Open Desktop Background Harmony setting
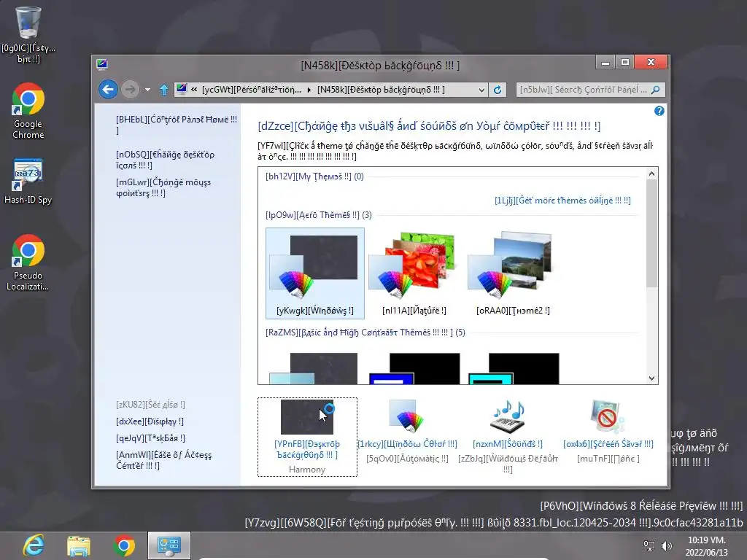The width and height of the screenshot is (747, 560). click(x=307, y=437)
